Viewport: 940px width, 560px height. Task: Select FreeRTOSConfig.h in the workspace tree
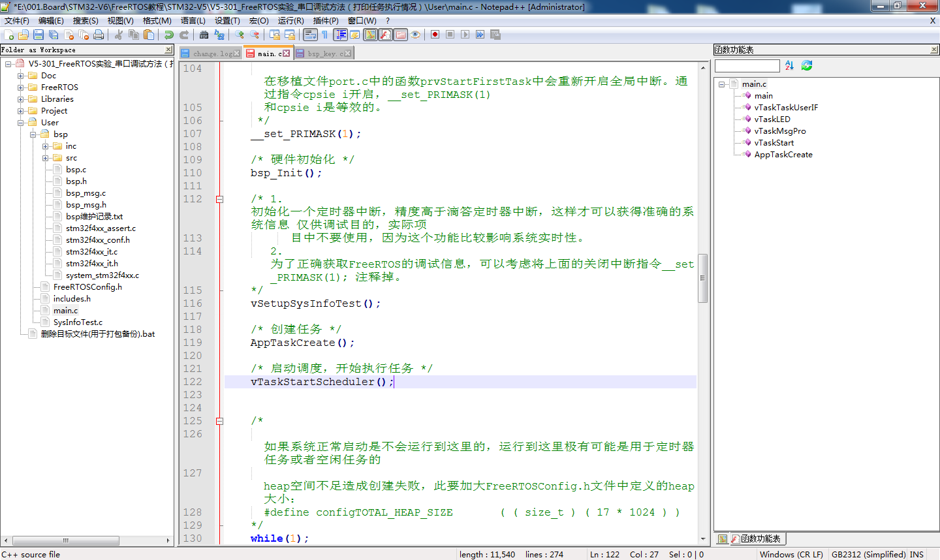tap(87, 287)
